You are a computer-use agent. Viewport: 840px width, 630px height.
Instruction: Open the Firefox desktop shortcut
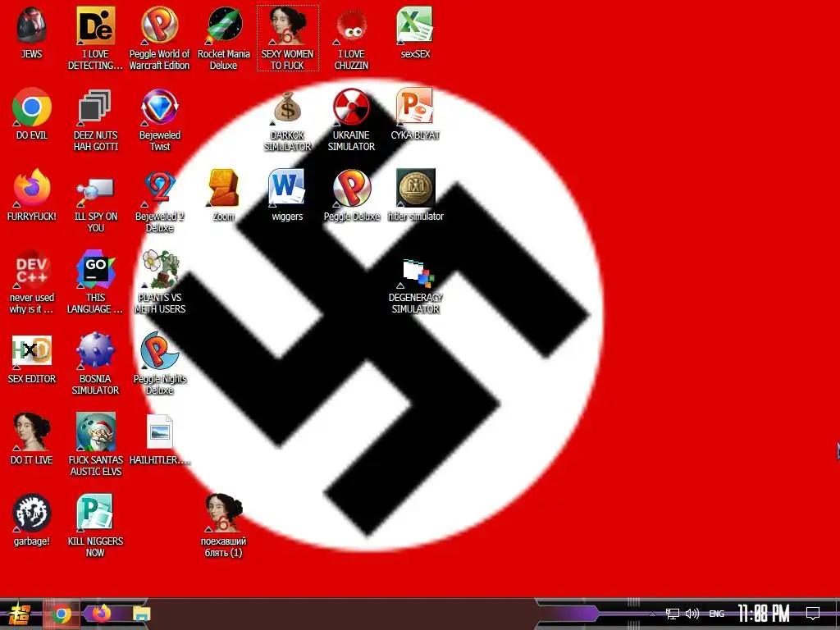tap(32, 188)
